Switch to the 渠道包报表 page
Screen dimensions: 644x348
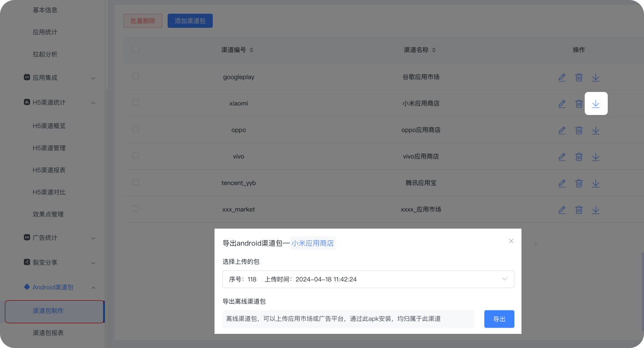(x=48, y=333)
